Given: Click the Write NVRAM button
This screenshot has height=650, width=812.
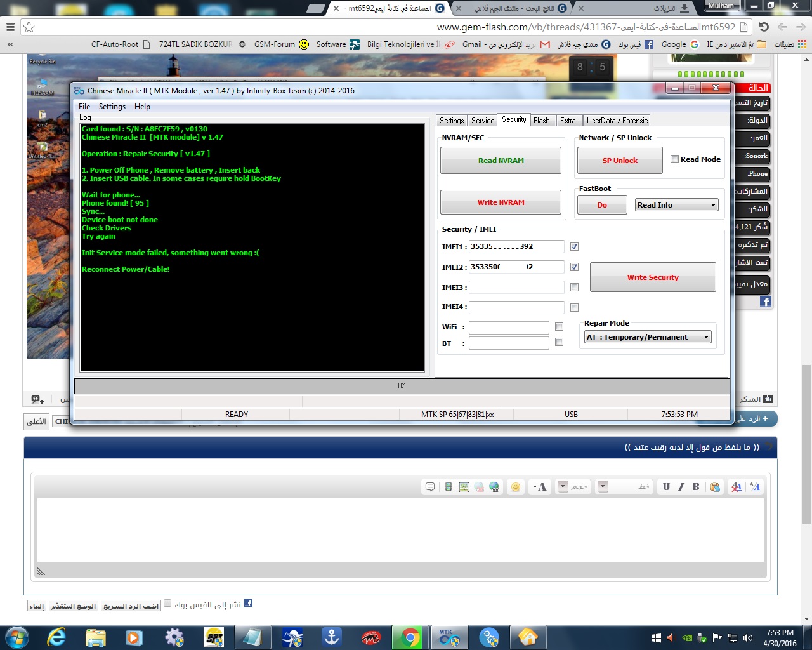Looking at the screenshot, I should pyautogui.click(x=501, y=202).
